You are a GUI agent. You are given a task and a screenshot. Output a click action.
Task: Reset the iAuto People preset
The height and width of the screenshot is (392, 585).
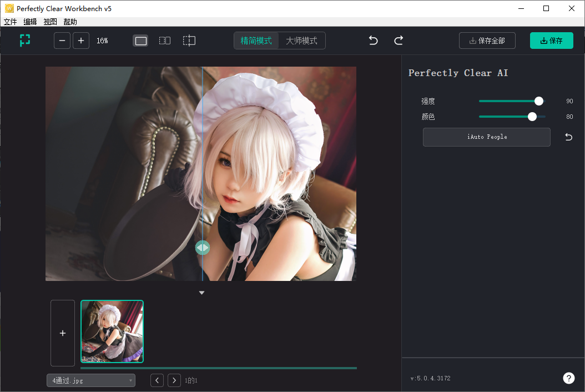(568, 137)
